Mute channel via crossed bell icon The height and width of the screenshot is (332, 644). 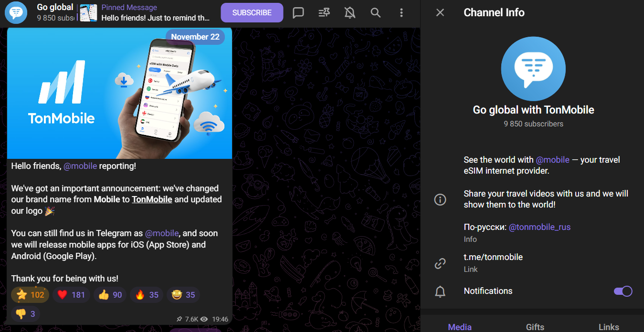click(350, 13)
